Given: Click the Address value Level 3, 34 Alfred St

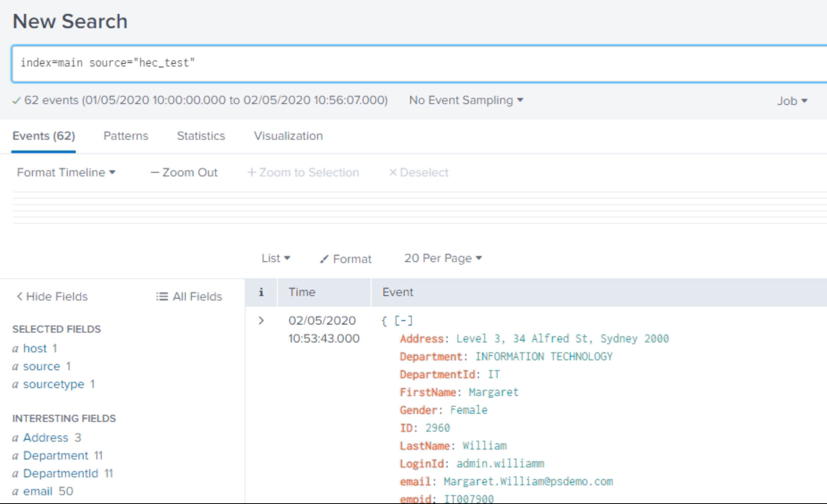Looking at the screenshot, I should [x=562, y=339].
